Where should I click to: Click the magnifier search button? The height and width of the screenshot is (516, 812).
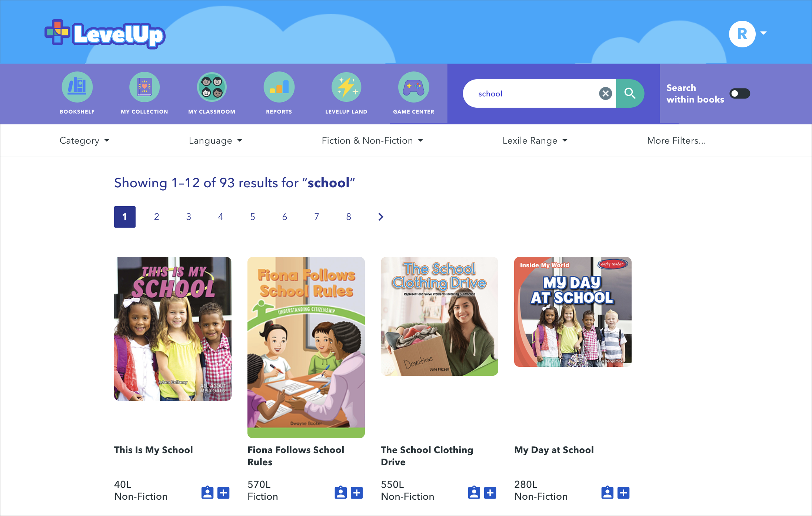[630, 94]
